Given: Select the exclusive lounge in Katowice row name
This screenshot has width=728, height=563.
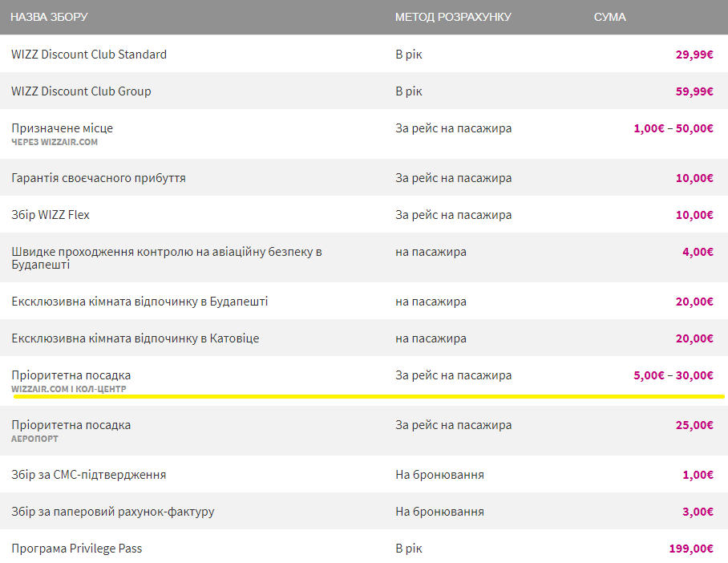Looking at the screenshot, I should click(135, 338).
